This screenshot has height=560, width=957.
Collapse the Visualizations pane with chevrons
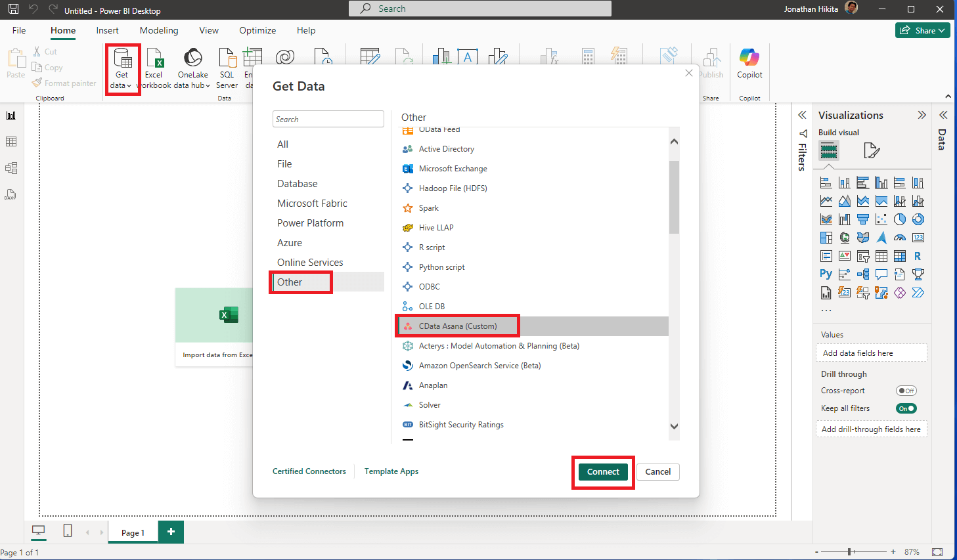pos(922,115)
